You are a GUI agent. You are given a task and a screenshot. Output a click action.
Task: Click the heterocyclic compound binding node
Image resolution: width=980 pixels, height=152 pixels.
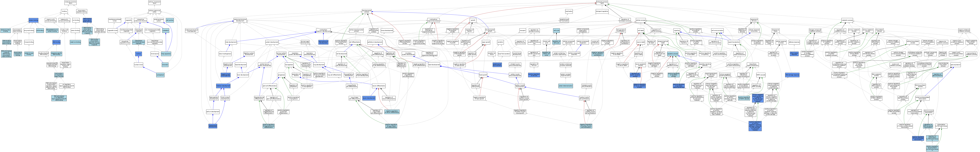(64, 20)
